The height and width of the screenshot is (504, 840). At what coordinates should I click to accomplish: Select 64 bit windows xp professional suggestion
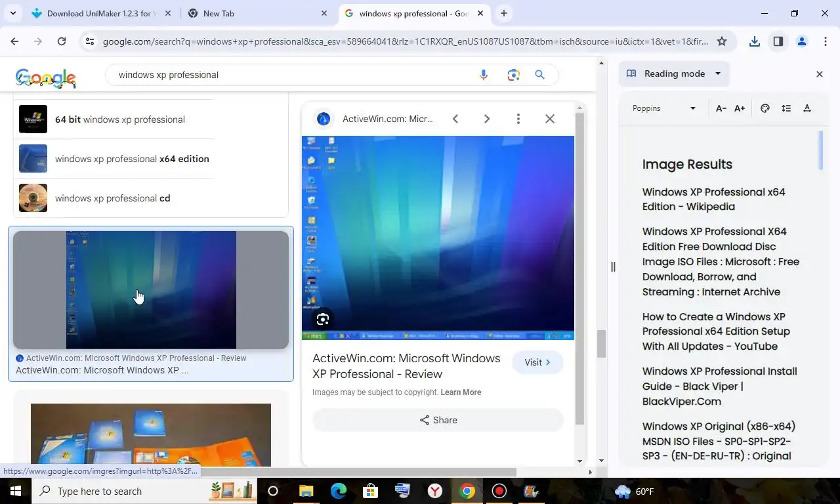click(x=115, y=119)
